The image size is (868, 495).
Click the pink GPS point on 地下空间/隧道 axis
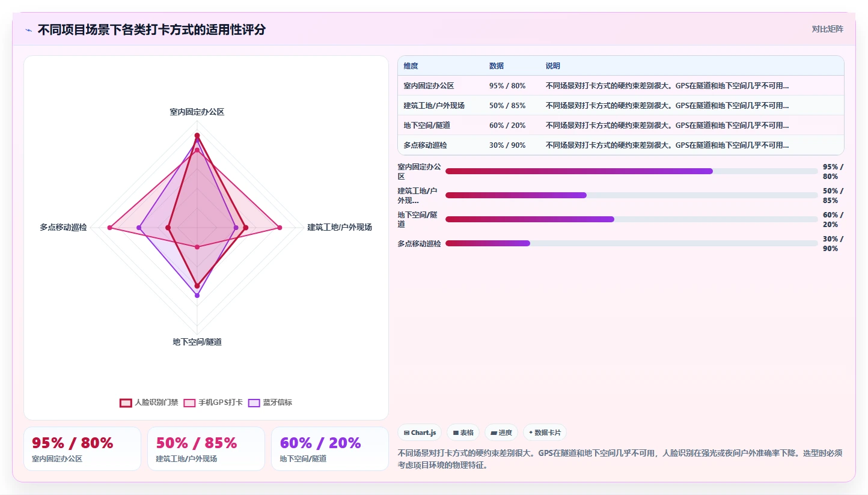[x=197, y=247]
